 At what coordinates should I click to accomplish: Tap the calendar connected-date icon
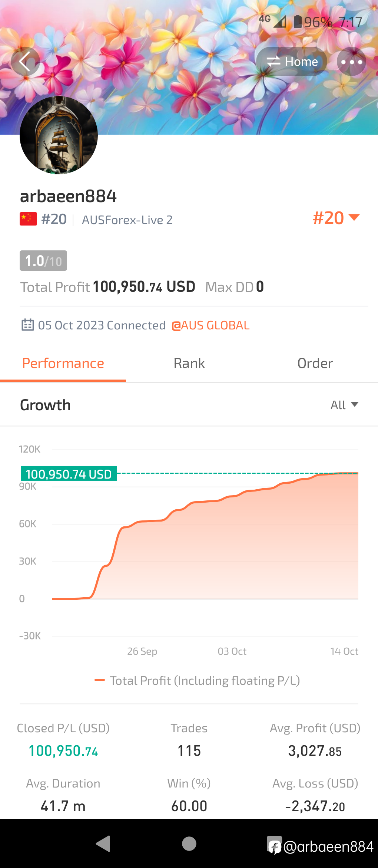click(x=28, y=325)
